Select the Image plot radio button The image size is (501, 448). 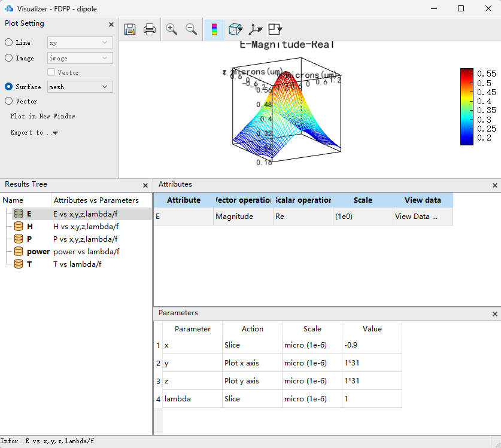[9, 58]
